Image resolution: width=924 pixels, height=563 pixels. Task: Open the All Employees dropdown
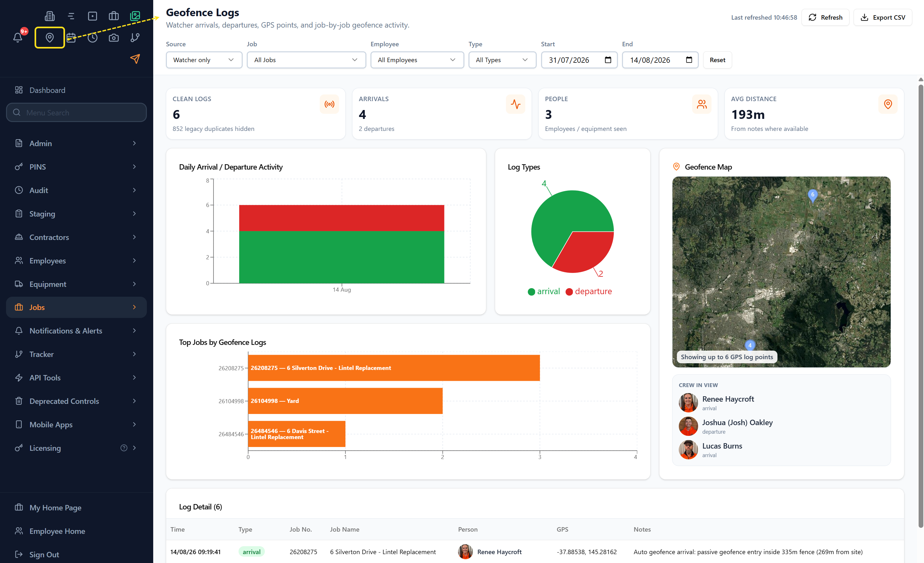pos(417,60)
